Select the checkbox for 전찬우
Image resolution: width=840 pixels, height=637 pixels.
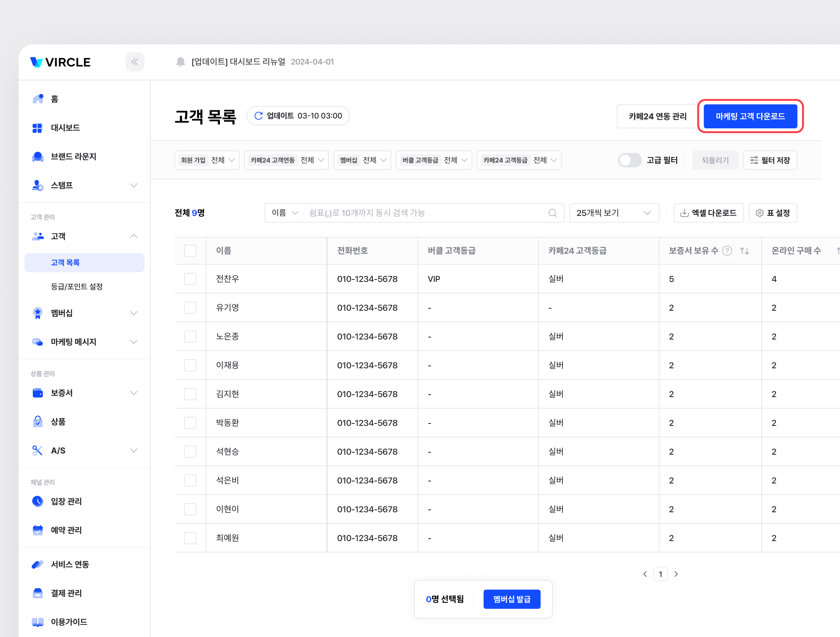point(190,279)
